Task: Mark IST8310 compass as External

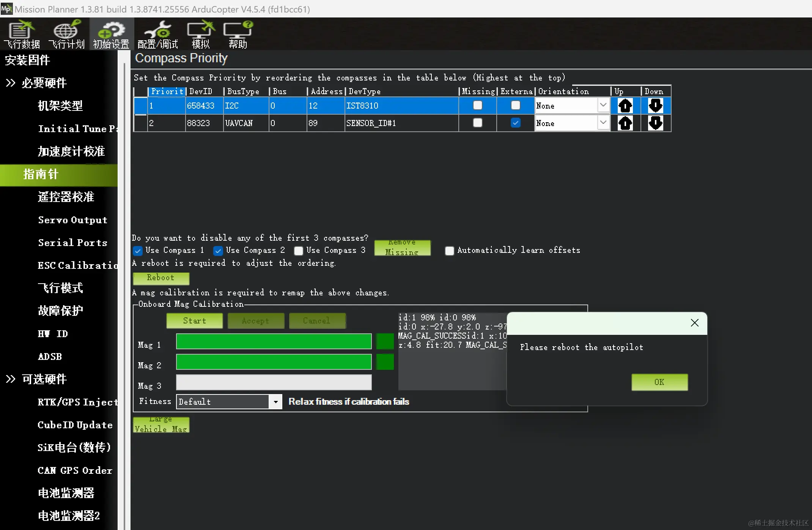Action: [515, 106]
